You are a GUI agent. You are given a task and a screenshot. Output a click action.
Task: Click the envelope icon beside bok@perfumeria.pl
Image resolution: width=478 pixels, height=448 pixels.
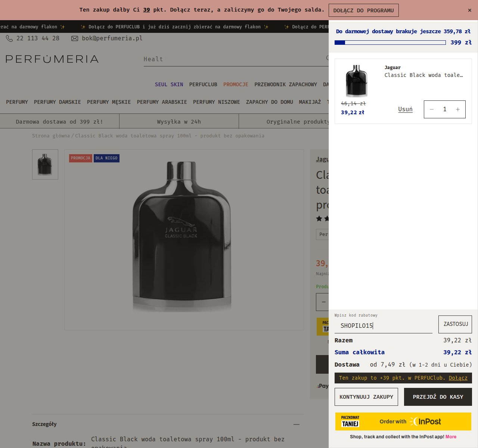[x=75, y=38]
